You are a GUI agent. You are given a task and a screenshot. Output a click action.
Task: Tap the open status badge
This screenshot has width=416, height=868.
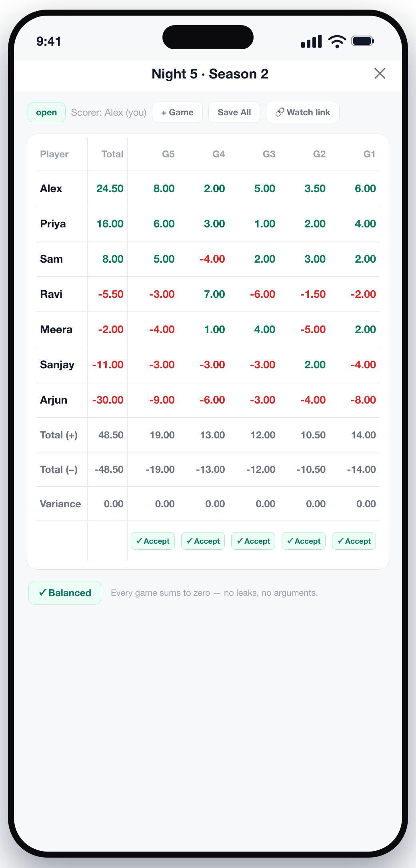click(x=46, y=113)
